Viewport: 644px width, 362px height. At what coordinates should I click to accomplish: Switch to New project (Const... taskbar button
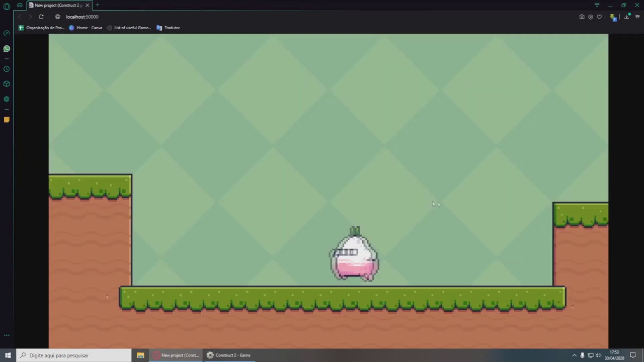pyautogui.click(x=176, y=355)
